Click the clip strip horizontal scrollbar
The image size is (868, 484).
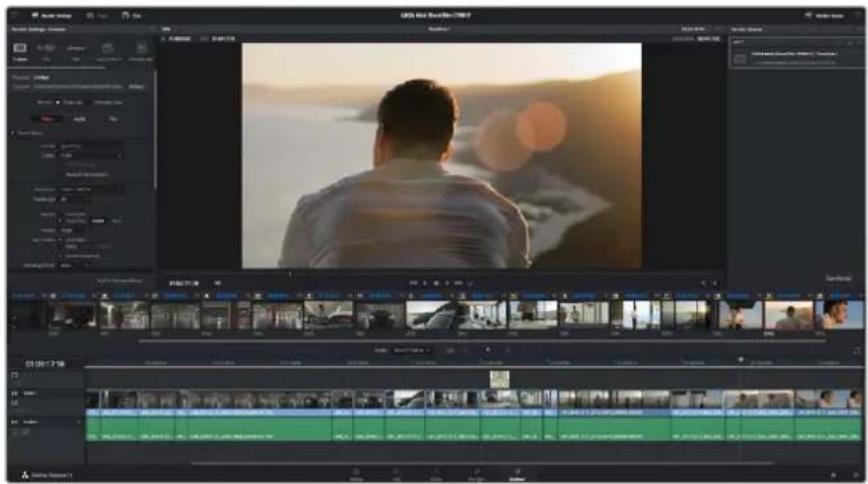[x=482, y=341]
